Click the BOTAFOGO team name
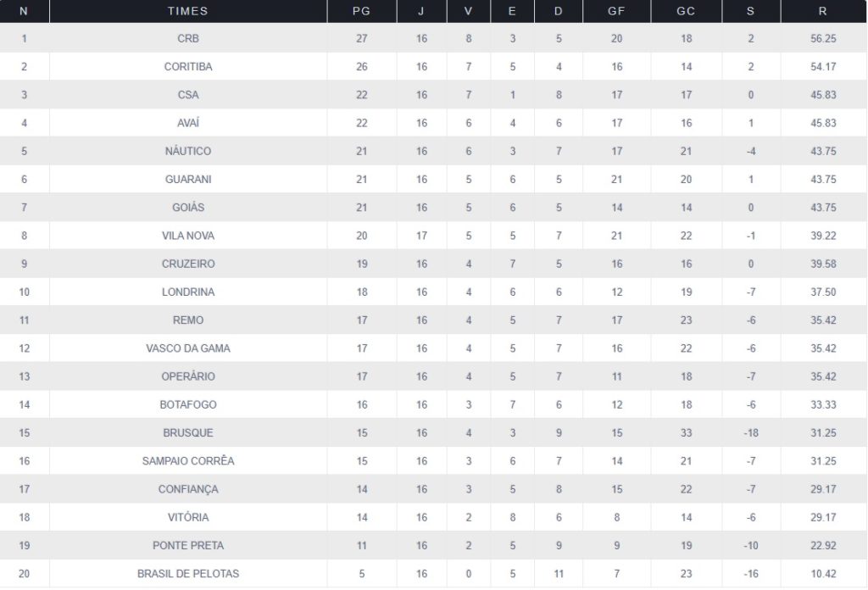 [188, 404]
